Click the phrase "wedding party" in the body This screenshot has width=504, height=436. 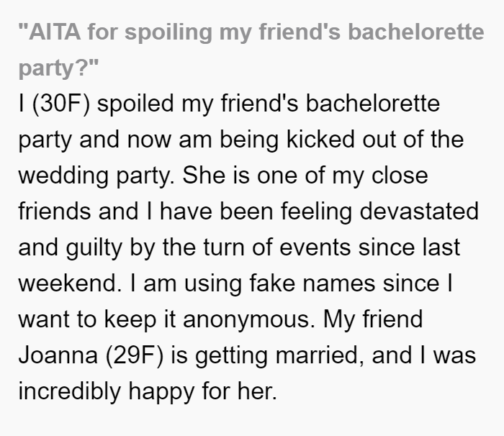[x=96, y=176]
